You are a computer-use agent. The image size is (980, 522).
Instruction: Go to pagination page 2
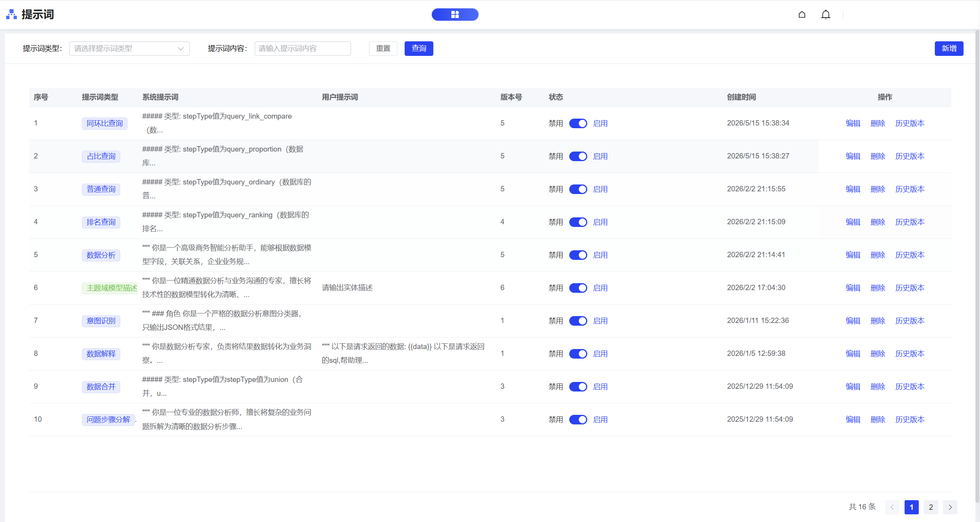[x=931, y=507]
